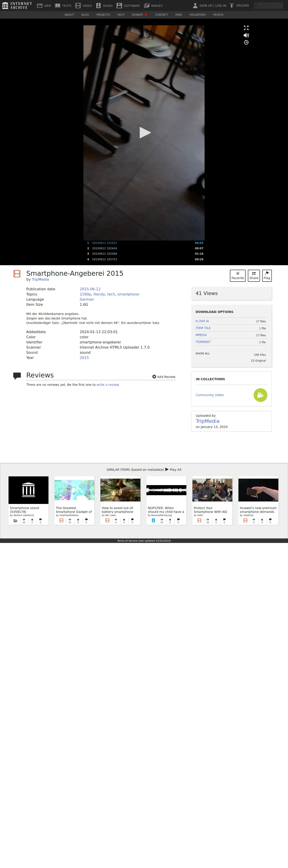Viewport: 288px width, 868px height.
Task: Open the year 2015 link
Action: [x=84, y=358]
